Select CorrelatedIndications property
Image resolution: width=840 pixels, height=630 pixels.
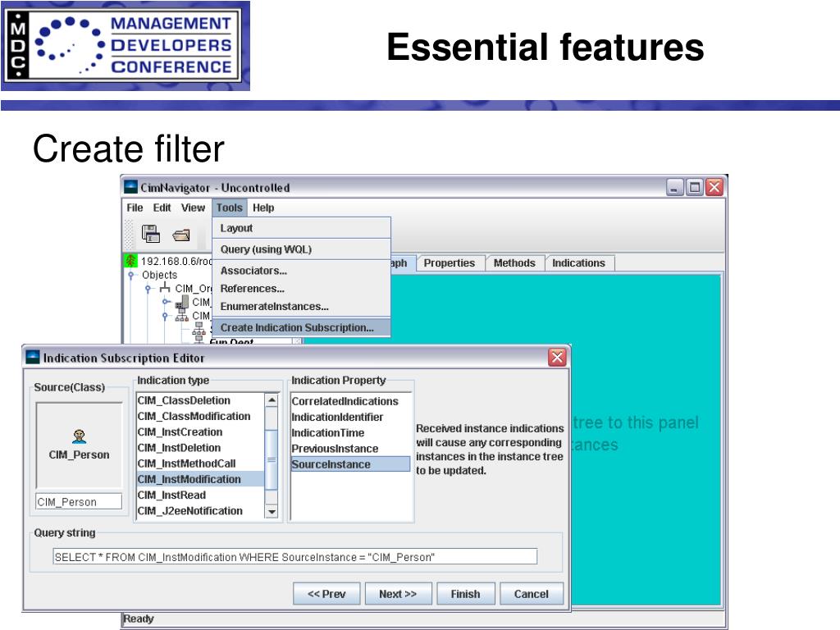coord(351,401)
